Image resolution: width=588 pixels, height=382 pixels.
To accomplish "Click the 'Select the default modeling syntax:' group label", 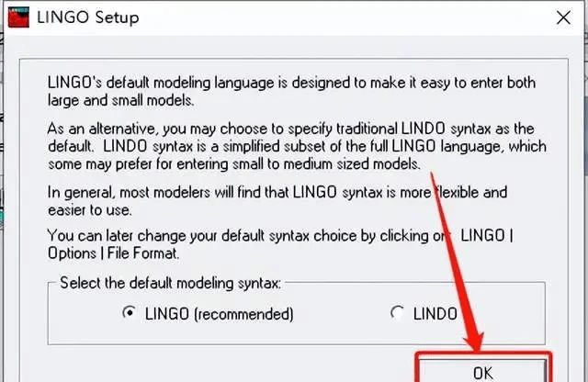I will [170, 283].
